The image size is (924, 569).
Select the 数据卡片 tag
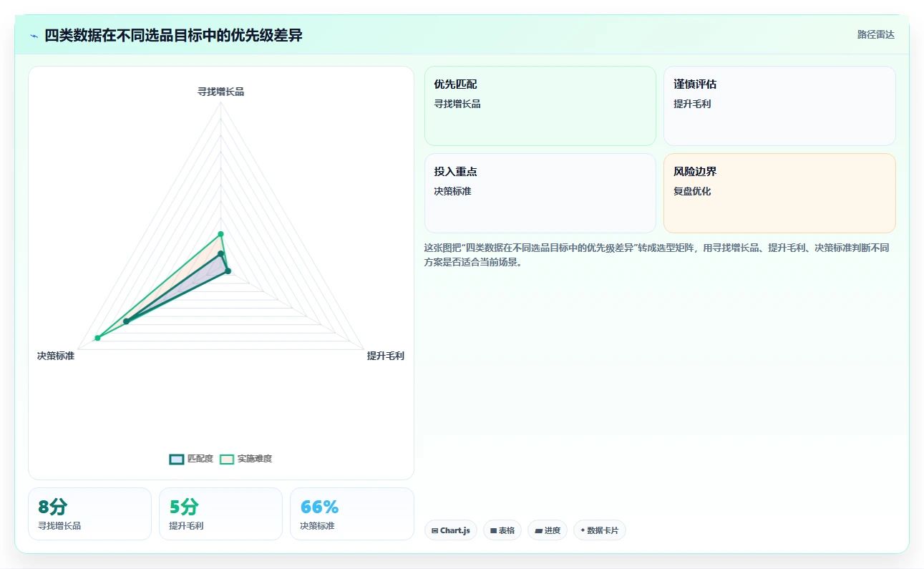(x=600, y=530)
